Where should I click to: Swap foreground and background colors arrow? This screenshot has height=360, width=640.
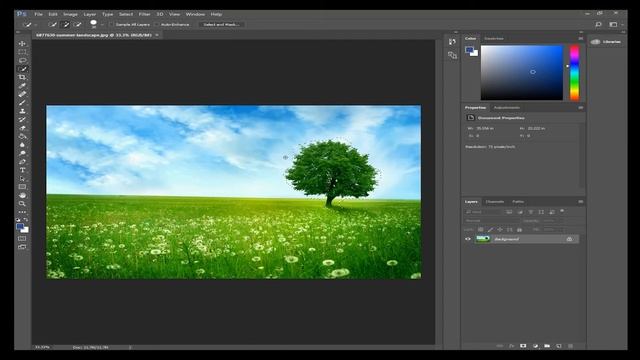26,220
